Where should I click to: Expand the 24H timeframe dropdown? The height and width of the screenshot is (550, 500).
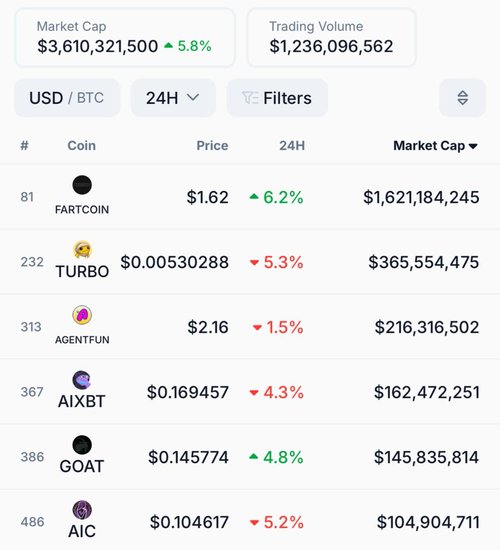[x=173, y=98]
